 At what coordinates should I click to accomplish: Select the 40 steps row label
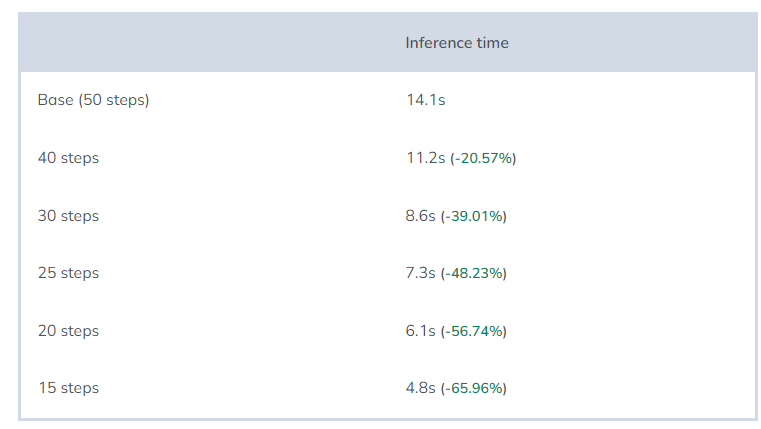[x=68, y=158]
